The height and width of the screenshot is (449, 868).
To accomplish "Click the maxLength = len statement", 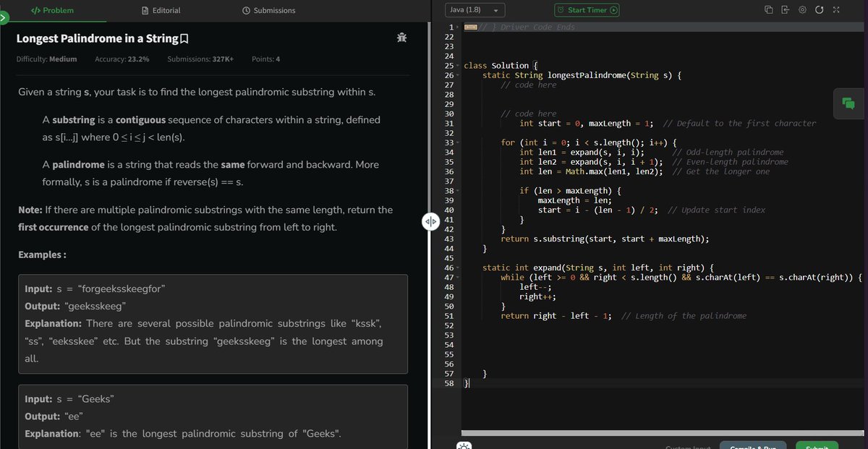I will (575, 200).
